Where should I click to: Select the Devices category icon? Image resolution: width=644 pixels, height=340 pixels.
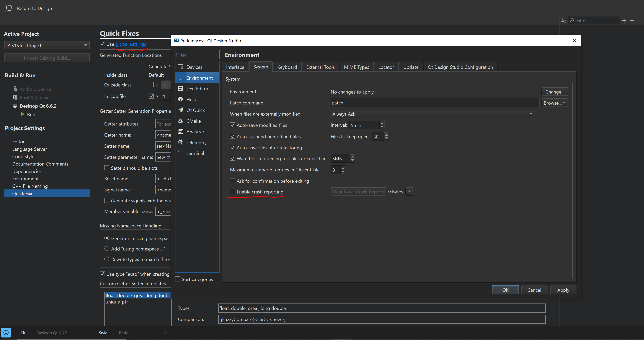pyautogui.click(x=180, y=67)
